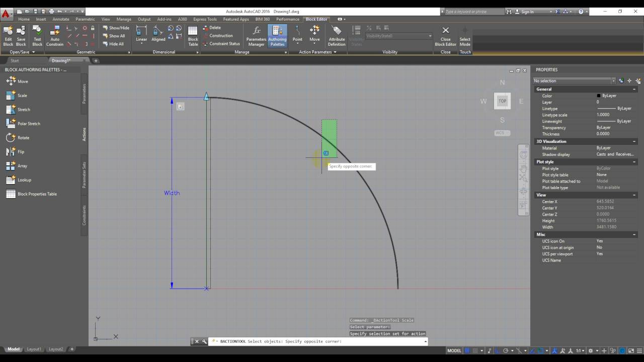Click Show/Hide geometric constraints
644x362 pixels.
116,28
